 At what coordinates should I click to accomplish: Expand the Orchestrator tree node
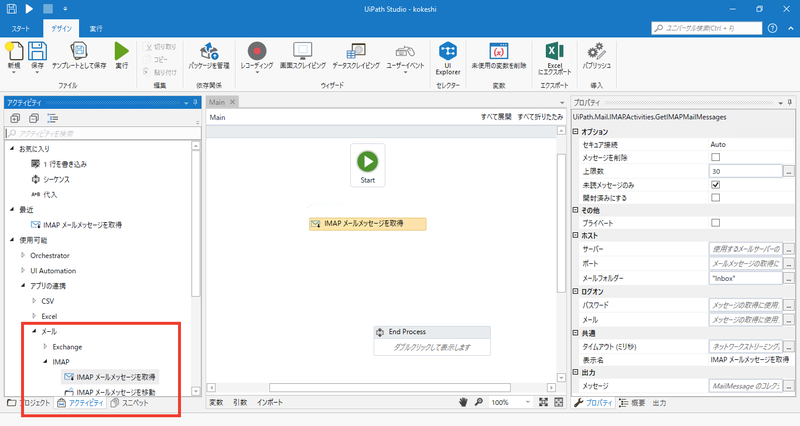(x=23, y=255)
